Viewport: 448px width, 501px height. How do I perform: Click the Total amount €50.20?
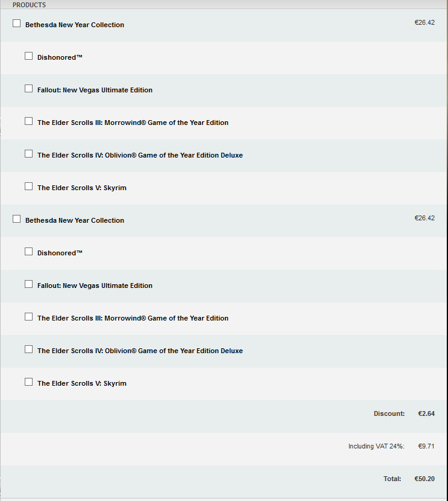click(424, 479)
